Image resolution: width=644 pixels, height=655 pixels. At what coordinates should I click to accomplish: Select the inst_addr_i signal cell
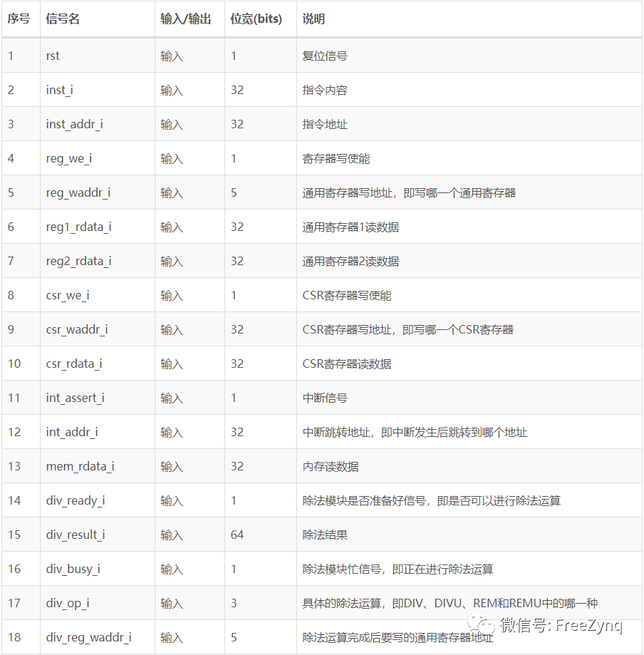pos(74,124)
